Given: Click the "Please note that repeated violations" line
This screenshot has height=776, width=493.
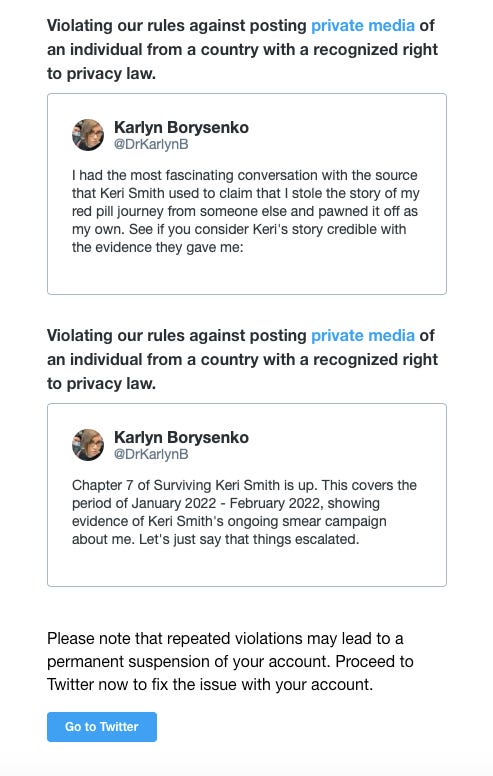Looking at the screenshot, I should (225, 638).
